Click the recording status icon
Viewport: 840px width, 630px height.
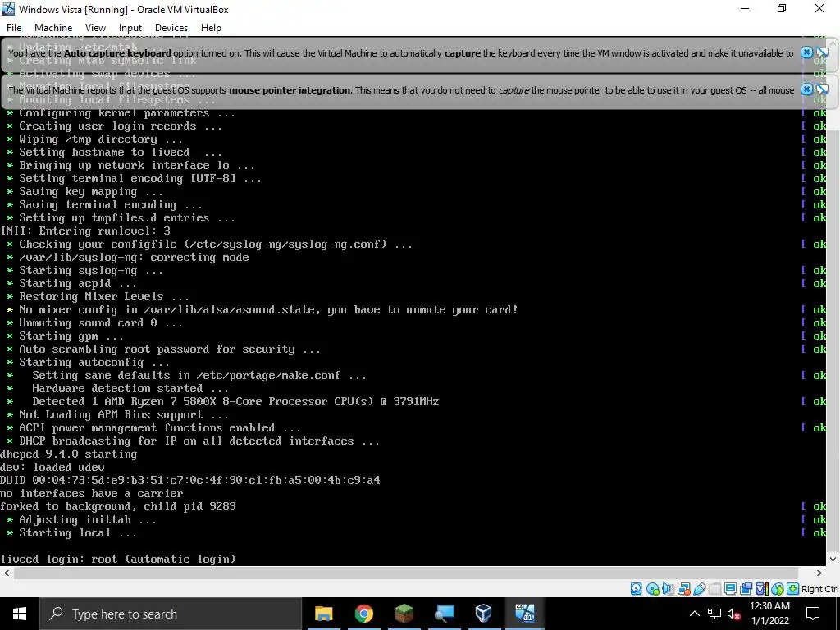746,589
